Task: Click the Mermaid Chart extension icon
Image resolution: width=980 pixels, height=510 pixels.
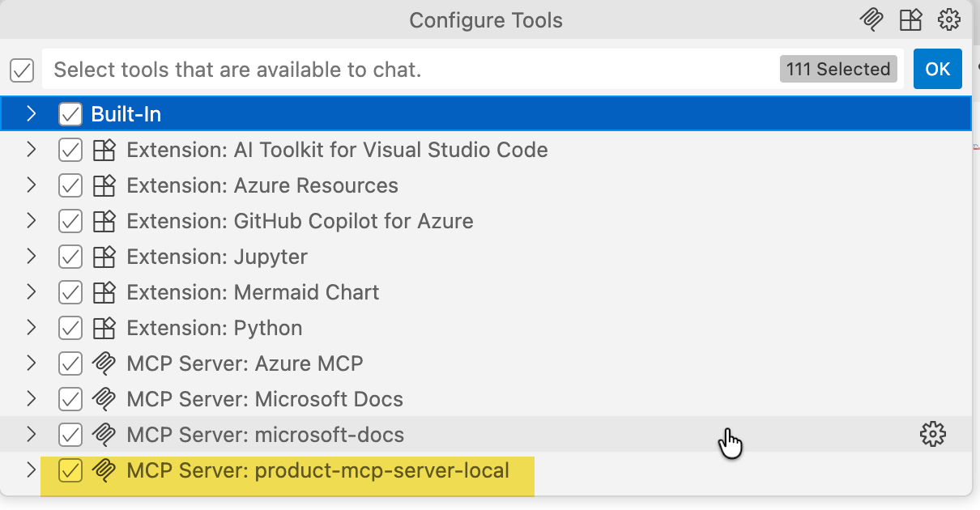Action: [x=104, y=292]
